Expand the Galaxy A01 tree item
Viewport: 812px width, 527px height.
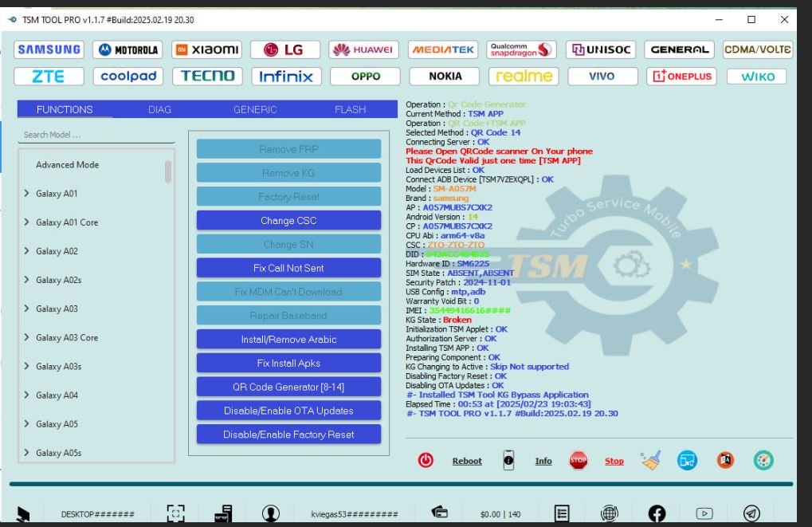(x=26, y=194)
